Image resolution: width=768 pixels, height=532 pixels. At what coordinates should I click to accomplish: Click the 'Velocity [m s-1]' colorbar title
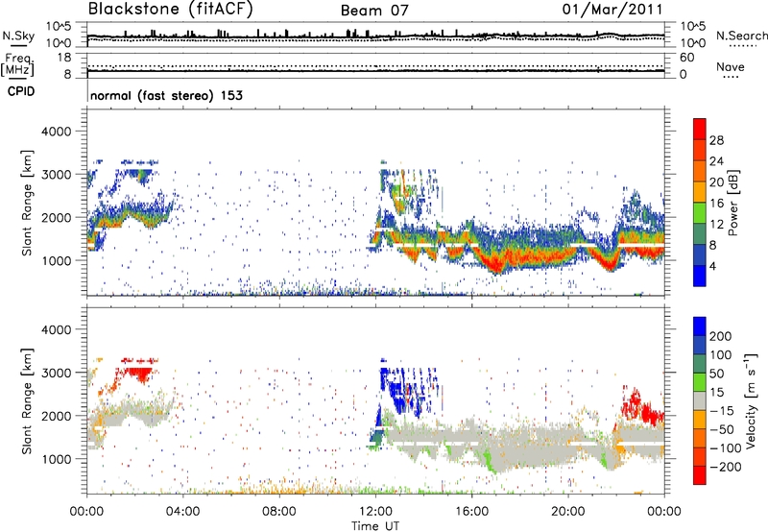[751, 400]
